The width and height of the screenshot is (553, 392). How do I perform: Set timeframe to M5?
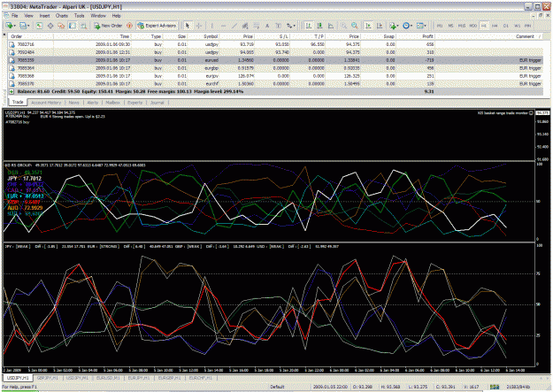(450, 26)
